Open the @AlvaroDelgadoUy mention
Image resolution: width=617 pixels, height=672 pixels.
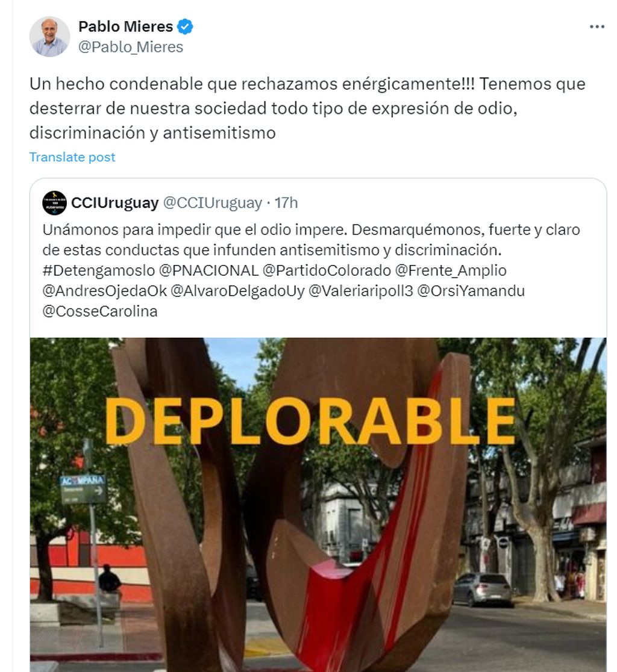click(237, 291)
